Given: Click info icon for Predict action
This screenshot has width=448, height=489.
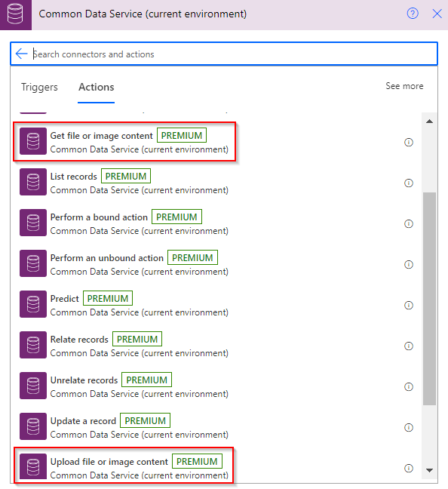Looking at the screenshot, I should pos(409,306).
